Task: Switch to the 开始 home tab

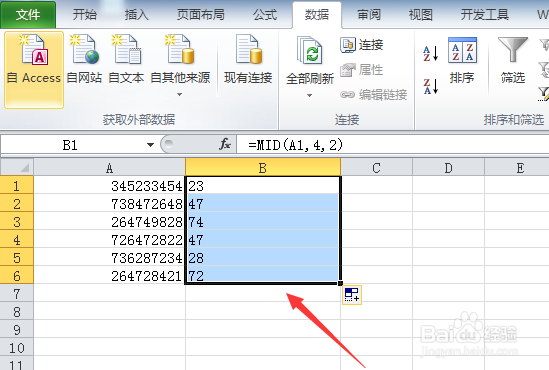Action: [x=84, y=15]
